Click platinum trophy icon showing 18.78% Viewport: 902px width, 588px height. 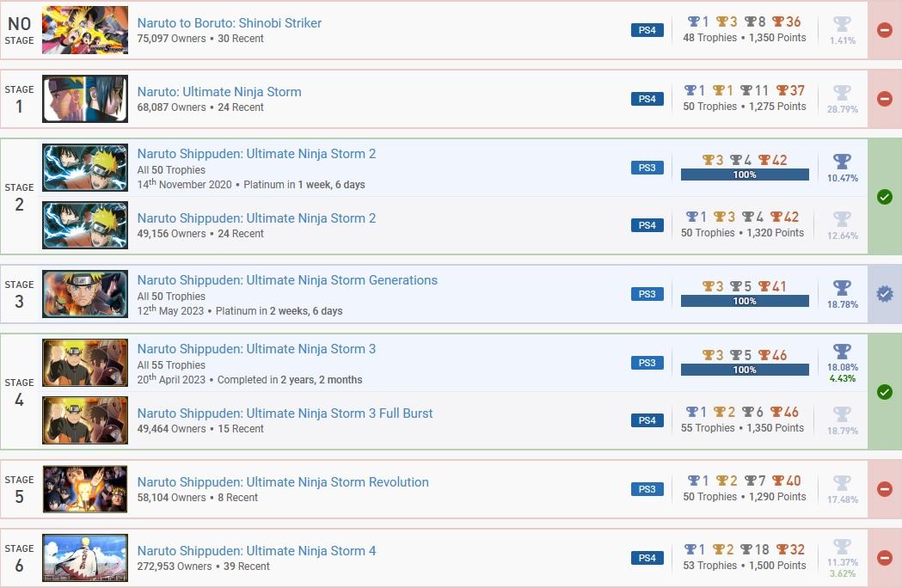(x=842, y=288)
